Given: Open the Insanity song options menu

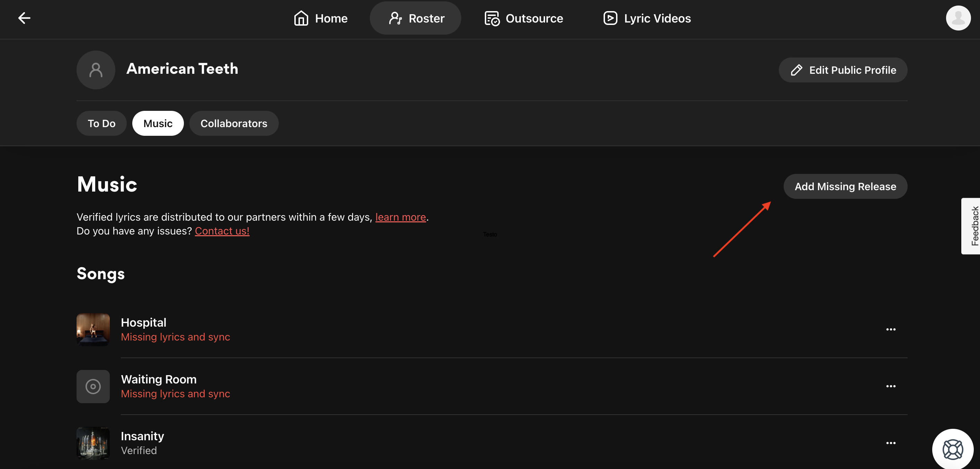Looking at the screenshot, I should pos(891,443).
